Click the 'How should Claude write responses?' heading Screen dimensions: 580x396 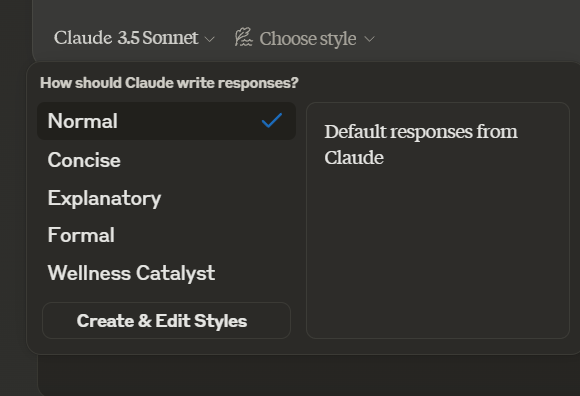pos(169,83)
